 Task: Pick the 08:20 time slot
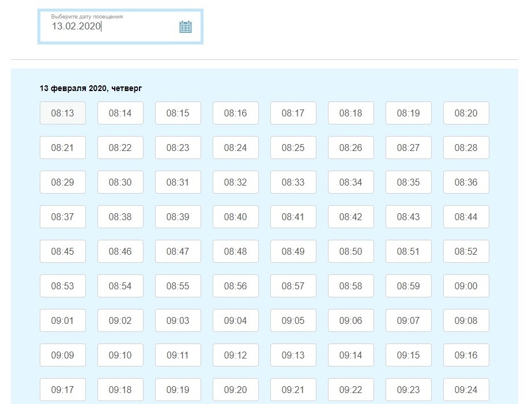click(466, 113)
